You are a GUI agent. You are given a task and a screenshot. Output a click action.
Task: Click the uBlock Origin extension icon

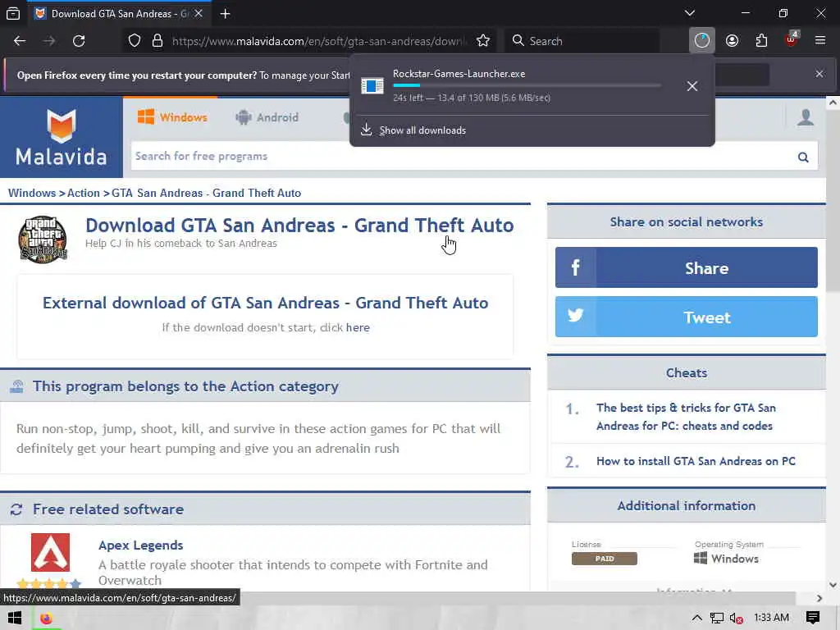(x=792, y=39)
